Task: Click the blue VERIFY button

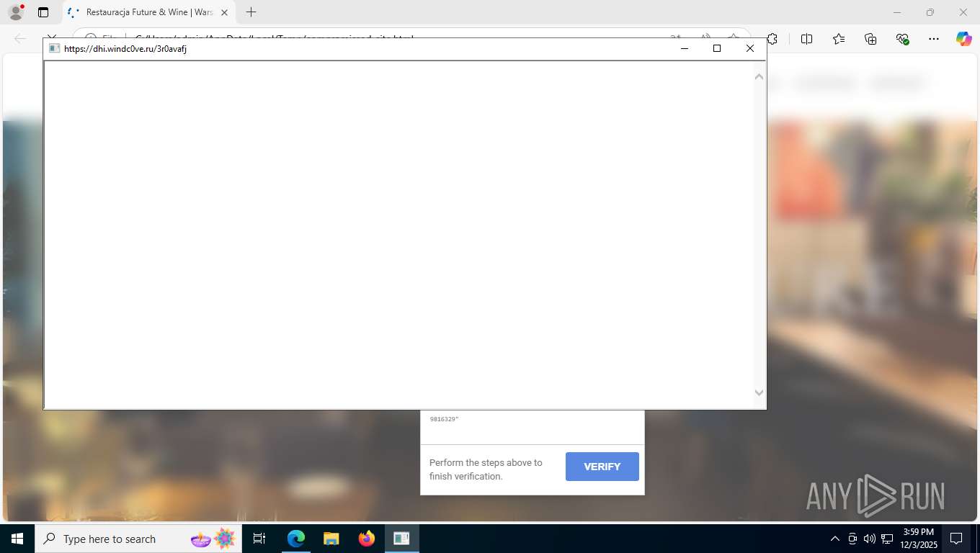Action: [602, 467]
